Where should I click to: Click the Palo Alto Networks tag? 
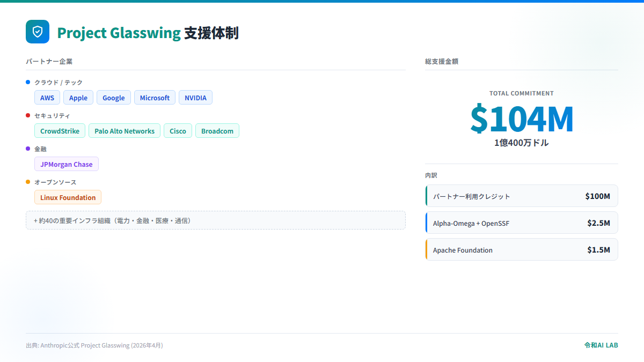[125, 131]
